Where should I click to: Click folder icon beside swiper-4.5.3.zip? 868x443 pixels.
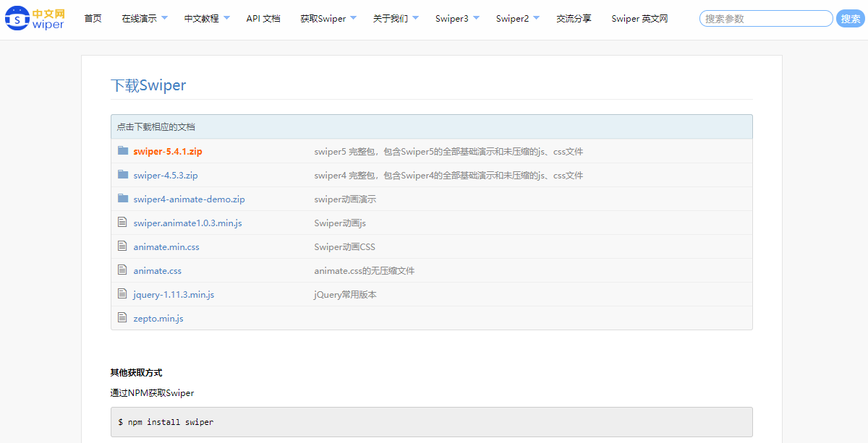point(122,175)
